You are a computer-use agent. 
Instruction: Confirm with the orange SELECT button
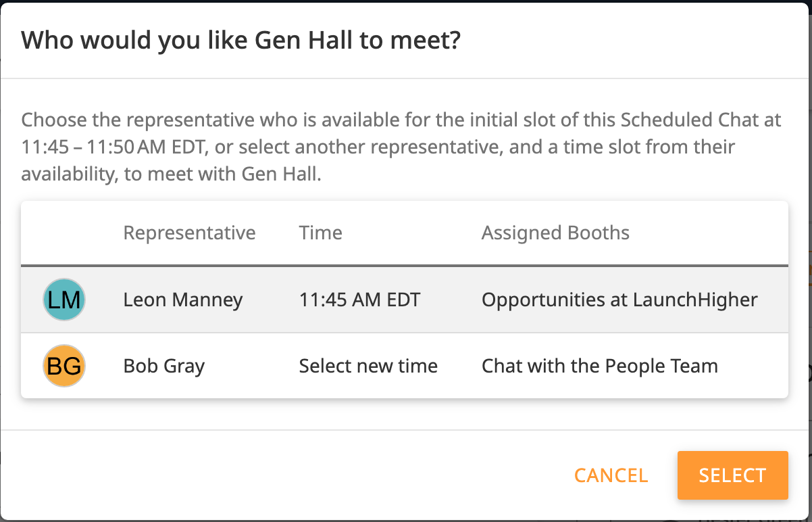coord(732,475)
